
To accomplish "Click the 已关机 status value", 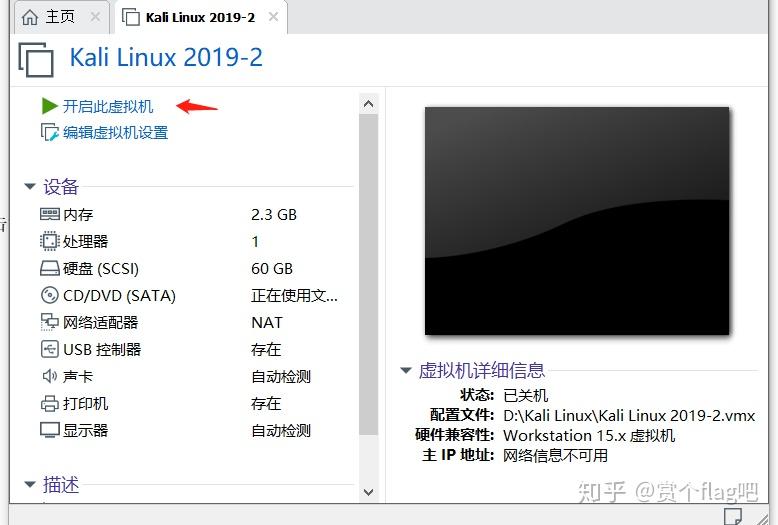I will (x=525, y=395).
